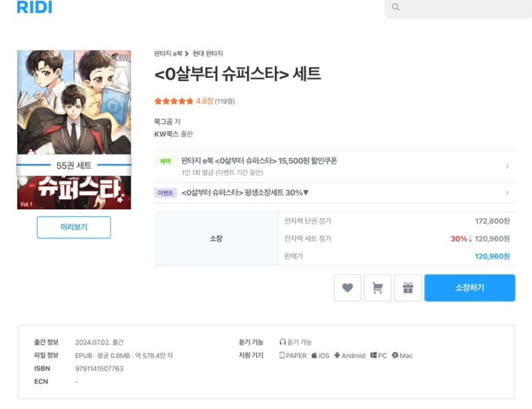532x409 pixels.
Task: Click the 소장하기 purchase button
Action: coord(470,288)
